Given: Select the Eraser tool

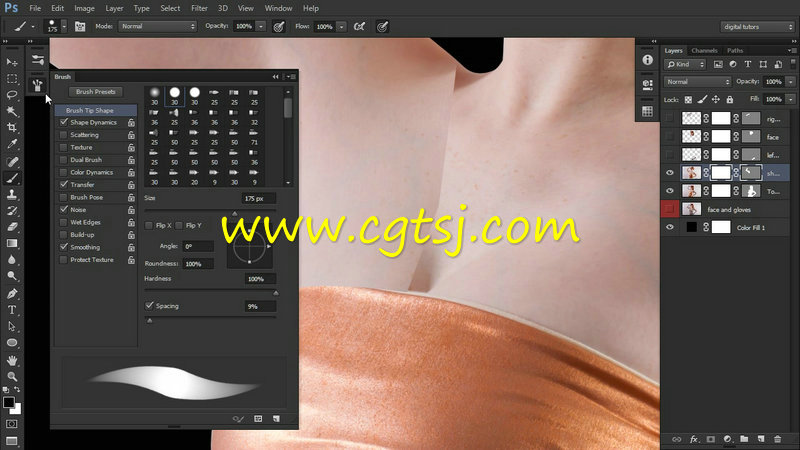Looking at the screenshot, I should (x=12, y=227).
